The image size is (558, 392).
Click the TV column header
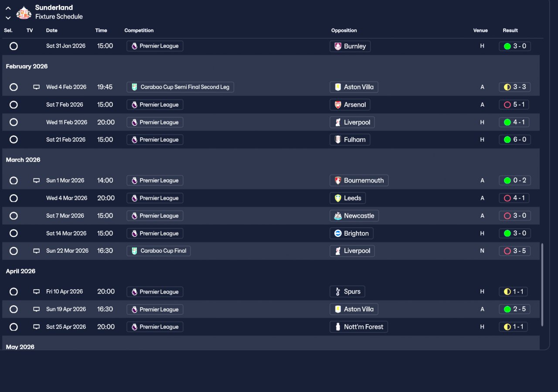[x=30, y=30]
